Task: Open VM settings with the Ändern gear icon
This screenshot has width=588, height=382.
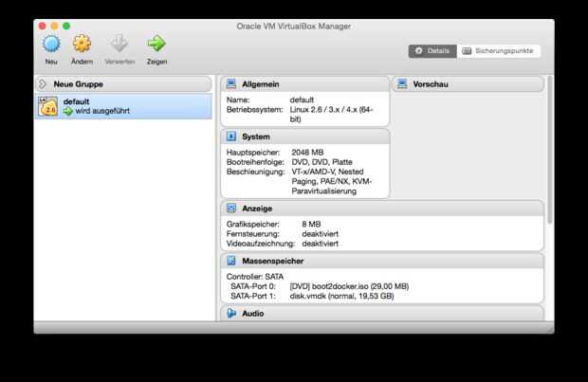Action: (x=82, y=44)
